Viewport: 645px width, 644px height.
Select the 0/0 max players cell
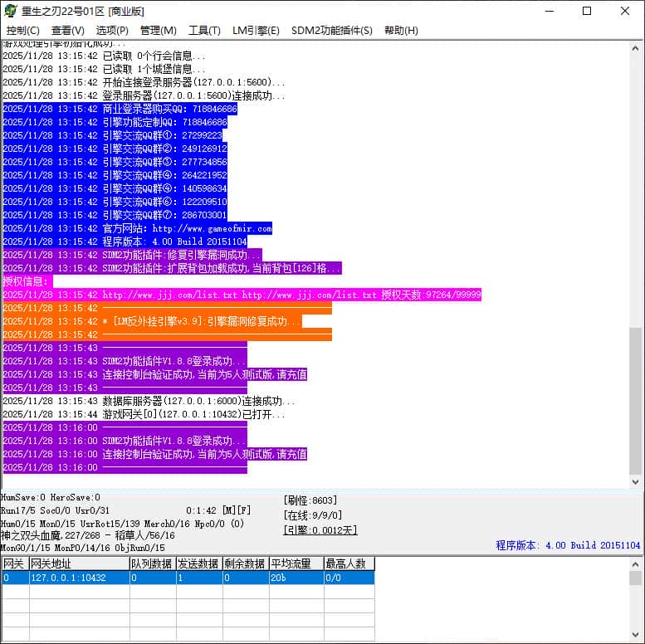tap(349, 578)
